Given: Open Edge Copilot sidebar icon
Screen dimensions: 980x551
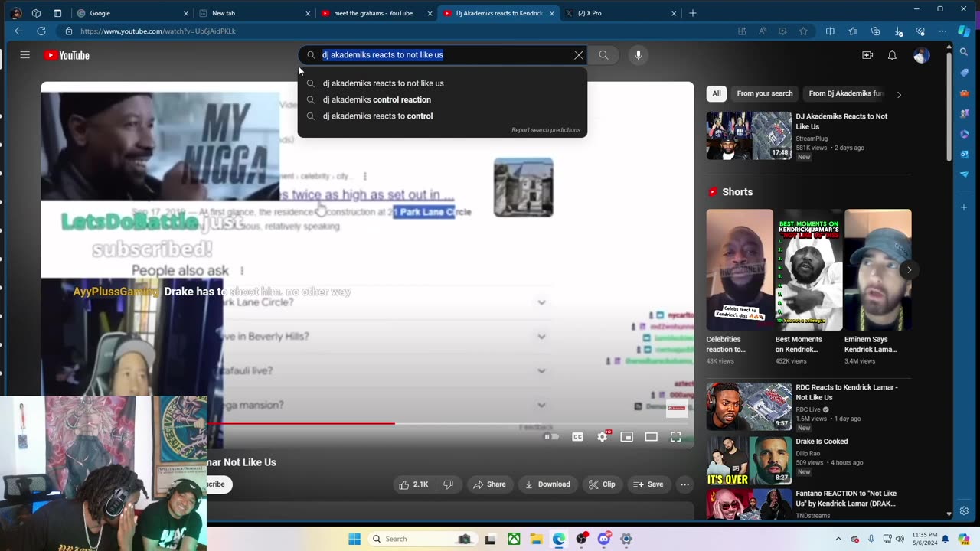Looking at the screenshot, I should point(964,31).
